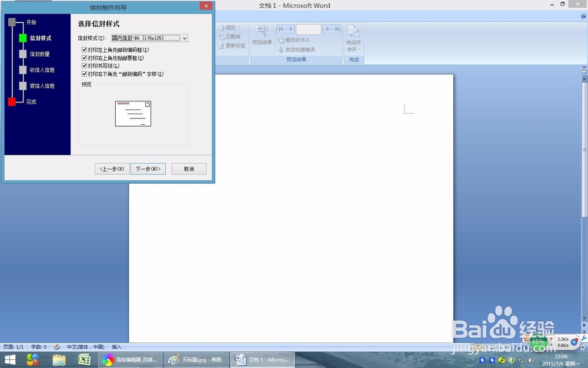Open File Explorer from taskbar
The width and height of the screenshot is (588, 368).
tap(59, 360)
